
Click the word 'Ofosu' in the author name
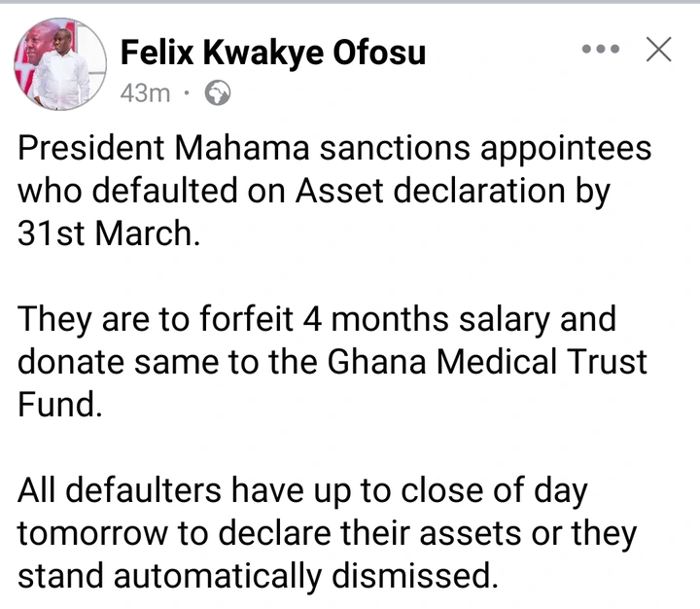(x=379, y=54)
